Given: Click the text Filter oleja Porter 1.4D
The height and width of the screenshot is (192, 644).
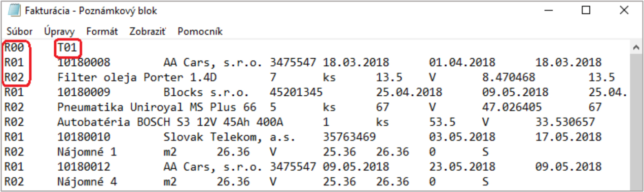Looking at the screenshot, I should (x=137, y=77).
